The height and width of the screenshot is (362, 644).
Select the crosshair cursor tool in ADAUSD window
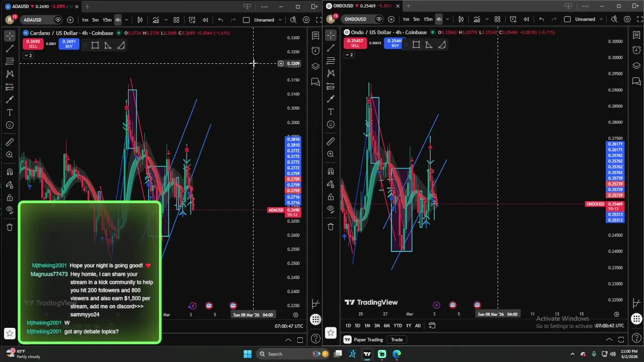tap(10, 36)
